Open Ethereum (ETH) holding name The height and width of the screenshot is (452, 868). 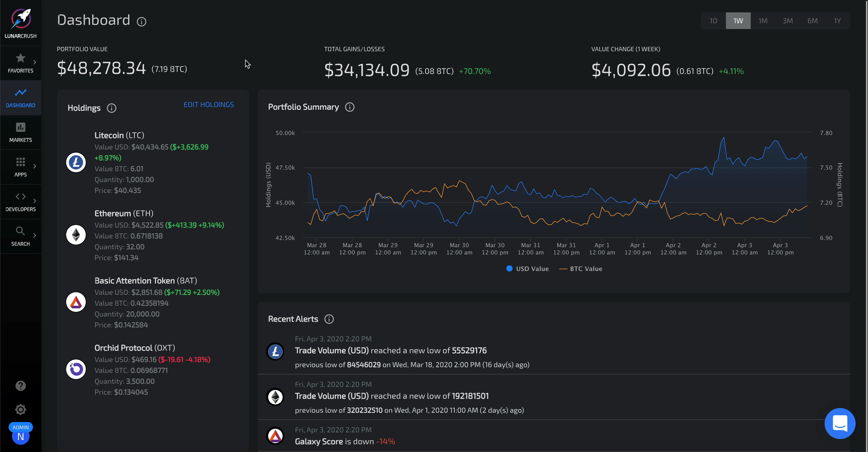(x=124, y=214)
